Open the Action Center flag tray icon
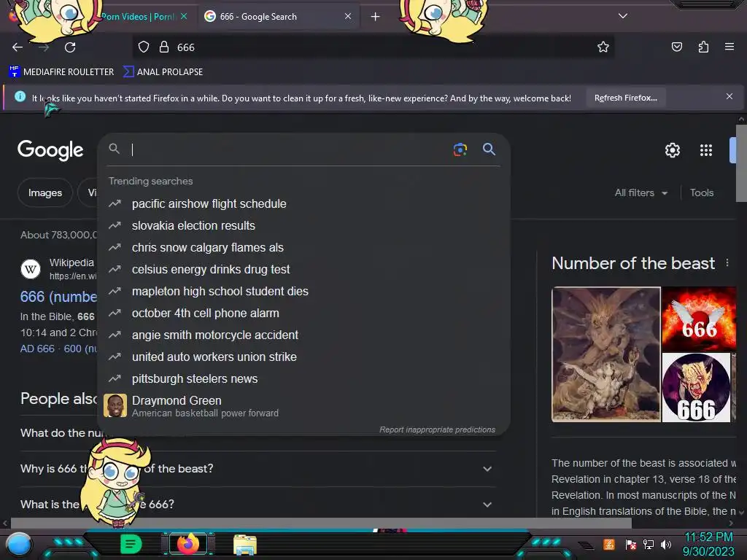 [631, 544]
